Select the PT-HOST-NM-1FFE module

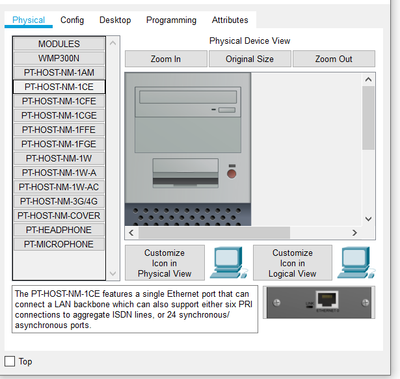[59, 130]
